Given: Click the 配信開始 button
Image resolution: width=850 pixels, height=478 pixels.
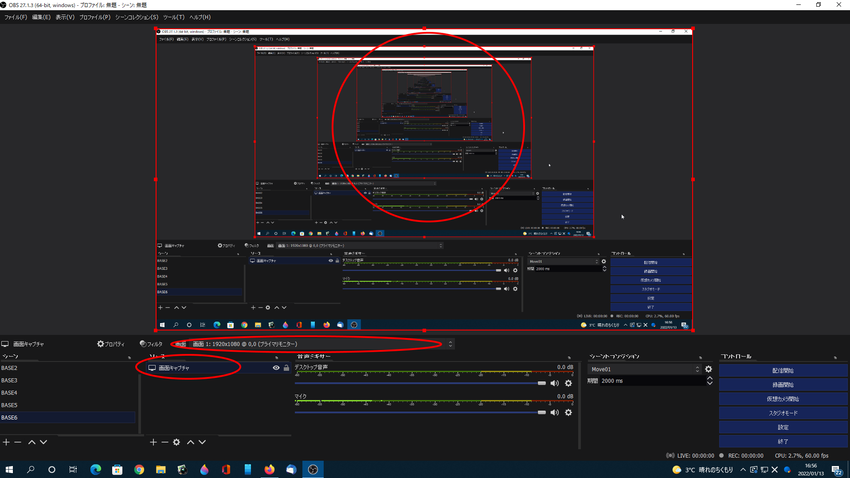Looking at the screenshot, I should tap(783, 371).
